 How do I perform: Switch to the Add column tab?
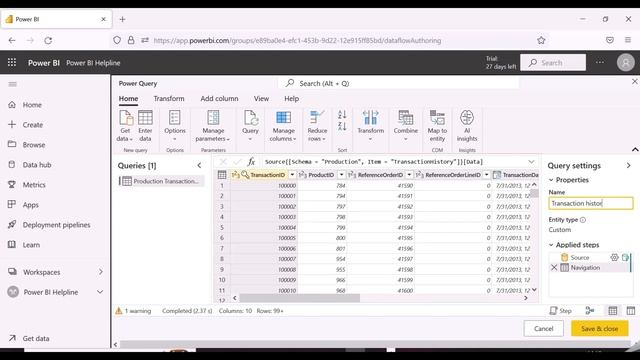click(219, 98)
